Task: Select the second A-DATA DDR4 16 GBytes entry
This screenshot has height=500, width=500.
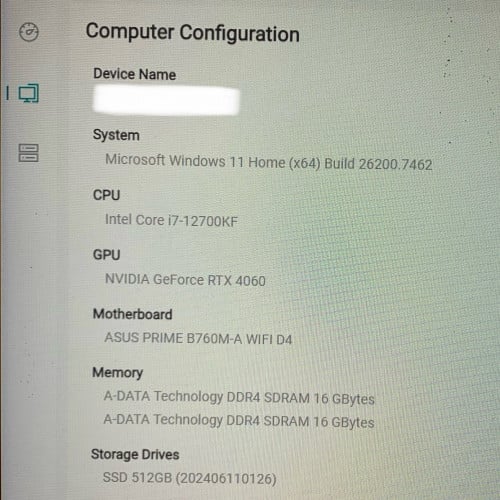Action: point(239,421)
